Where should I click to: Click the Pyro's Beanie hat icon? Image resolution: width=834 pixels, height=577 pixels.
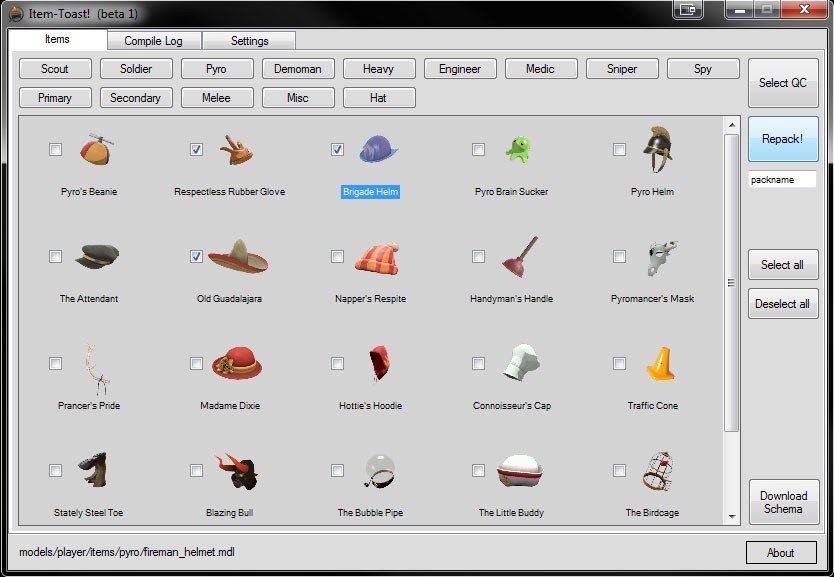[96, 150]
